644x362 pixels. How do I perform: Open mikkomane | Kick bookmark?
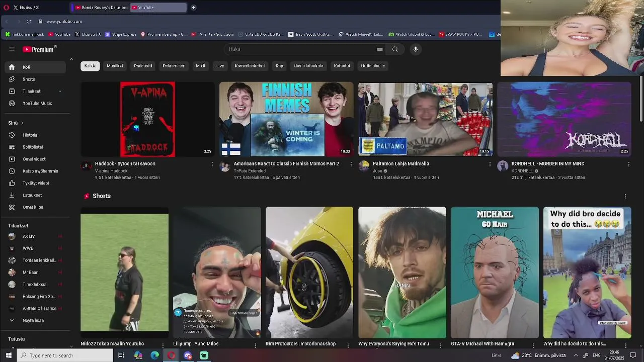click(24, 34)
